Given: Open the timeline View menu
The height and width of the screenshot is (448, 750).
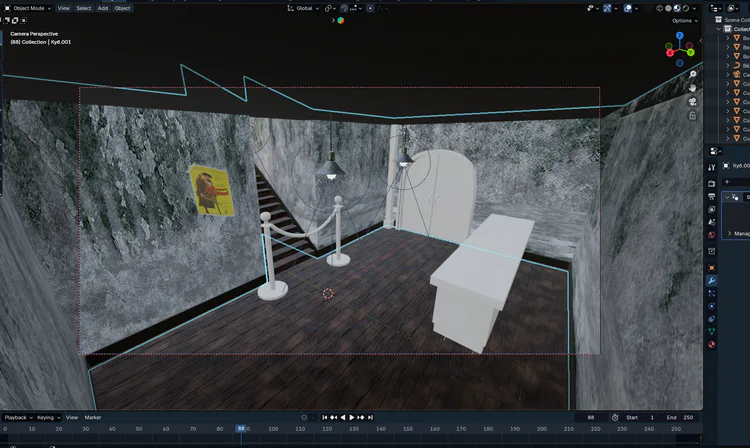Looking at the screenshot, I should tap(72, 417).
